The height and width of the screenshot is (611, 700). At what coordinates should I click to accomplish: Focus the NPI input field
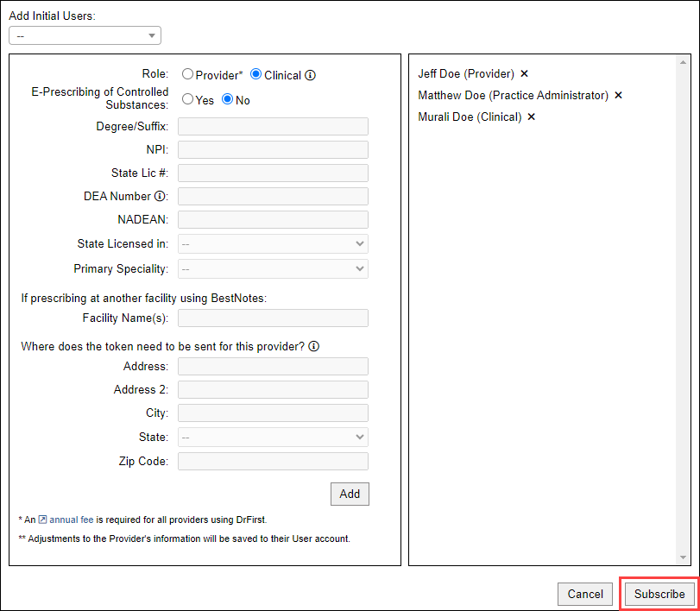[x=274, y=149]
